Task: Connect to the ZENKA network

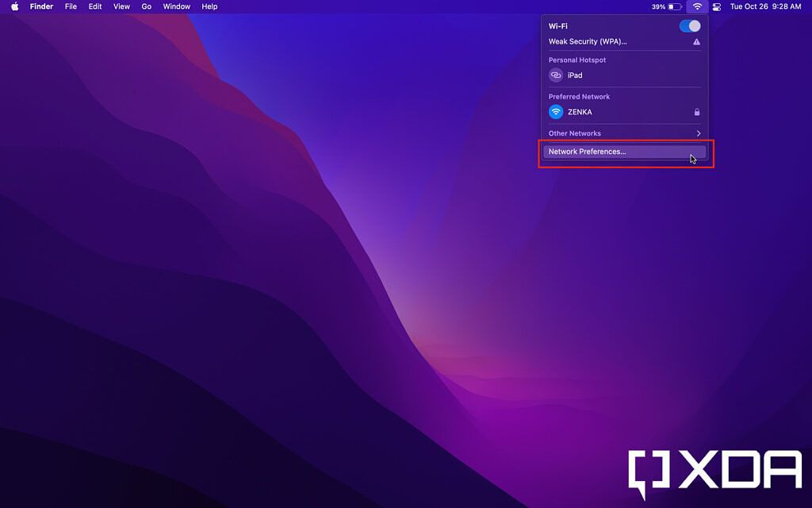Action: pos(580,112)
